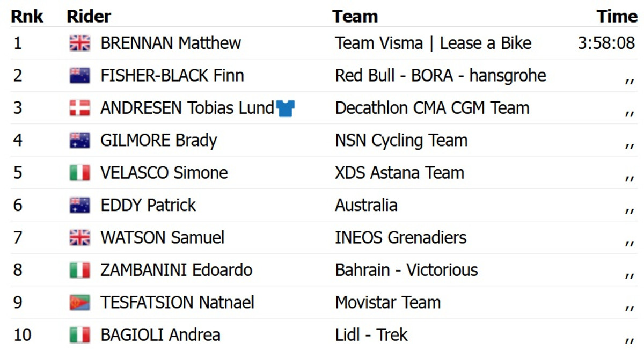Click the Time column header
Image resolution: width=644 pixels, height=350 pixels.
pyautogui.click(x=617, y=16)
